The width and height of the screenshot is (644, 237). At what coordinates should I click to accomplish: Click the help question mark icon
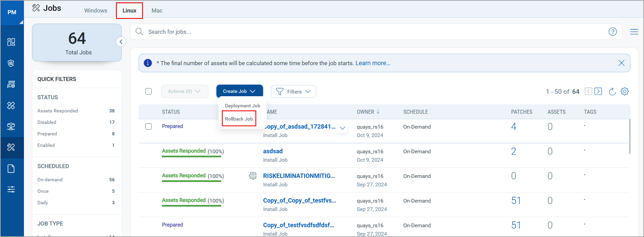click(x=613, y=32)
